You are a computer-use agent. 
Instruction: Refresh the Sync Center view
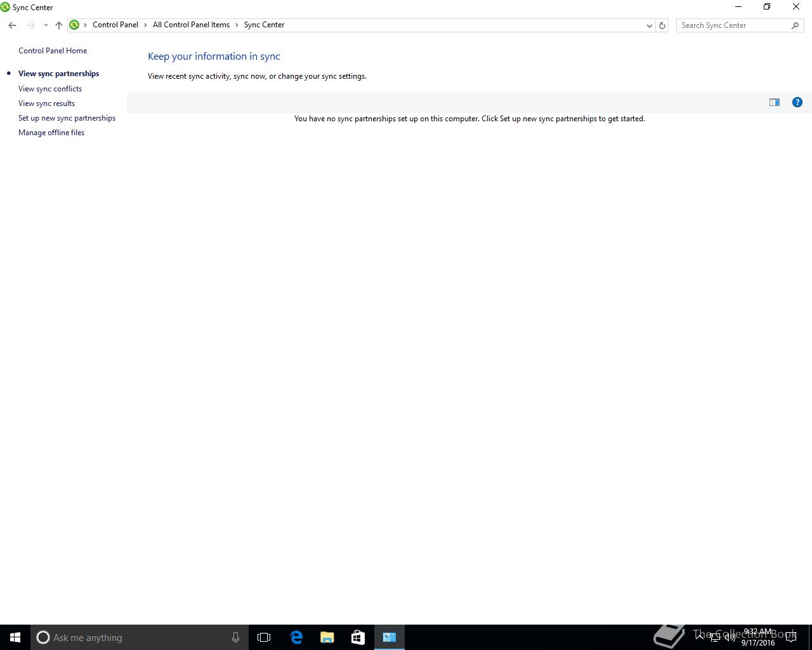[x=662, y=25]
